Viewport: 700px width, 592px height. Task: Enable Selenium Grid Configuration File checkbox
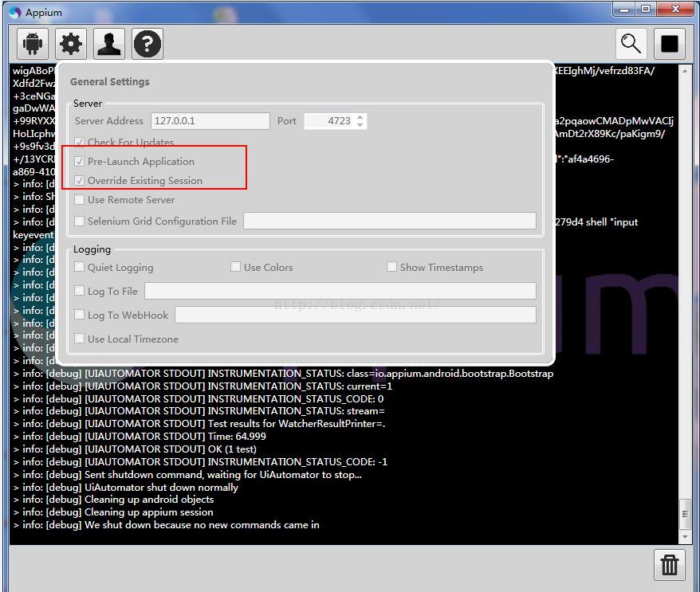[80, 221]
